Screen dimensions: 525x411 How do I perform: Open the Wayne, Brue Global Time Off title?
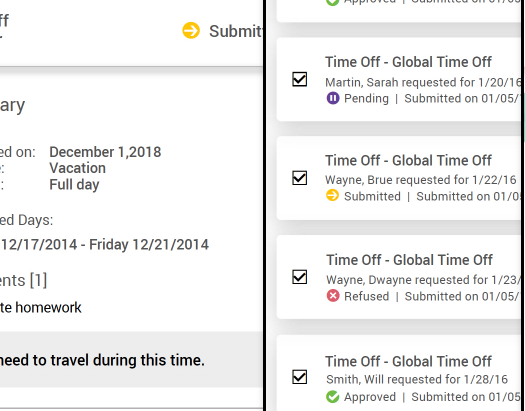[408, 160]
